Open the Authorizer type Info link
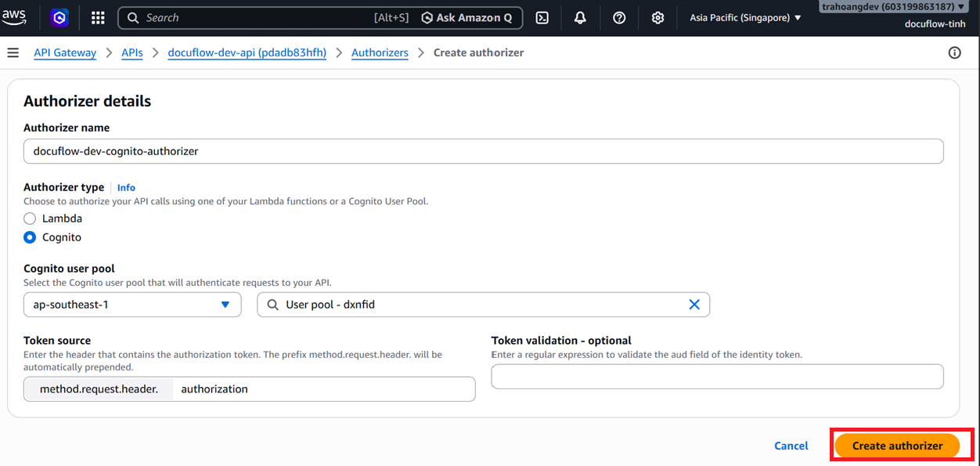The width and height of the screenshot is (980, 466). click(126, 187)
